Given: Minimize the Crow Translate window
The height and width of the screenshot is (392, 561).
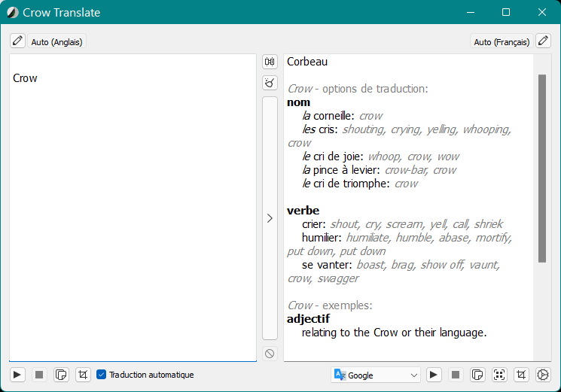Looking at the screenshot, I should click(471, 13).
